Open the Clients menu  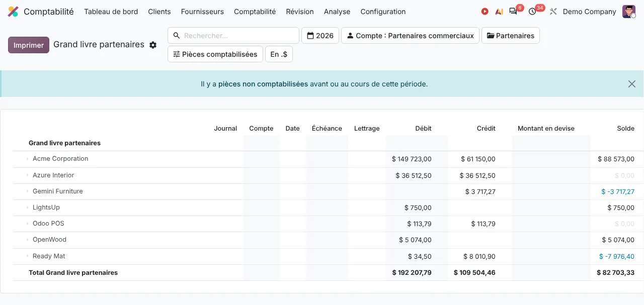pyautogui.click(x=159, y=12)
